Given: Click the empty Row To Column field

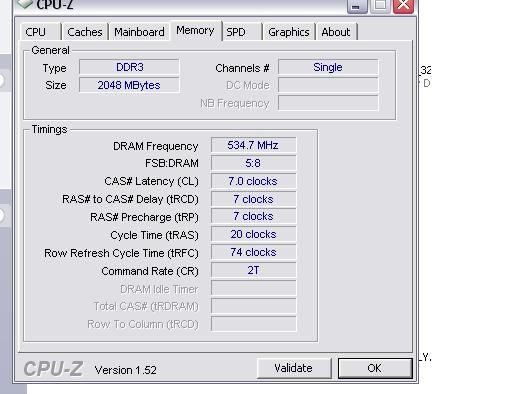Looking at the screenshot, I should pos(253,324).
